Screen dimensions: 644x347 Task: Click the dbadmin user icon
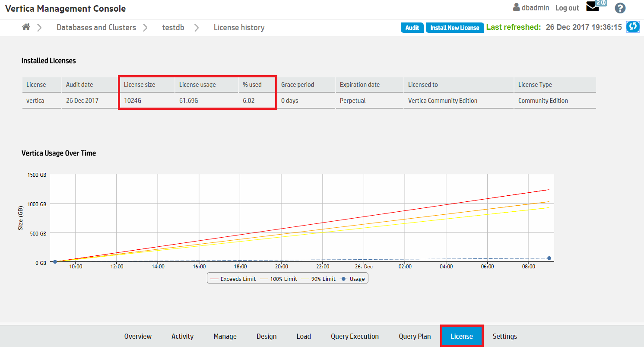516,8
